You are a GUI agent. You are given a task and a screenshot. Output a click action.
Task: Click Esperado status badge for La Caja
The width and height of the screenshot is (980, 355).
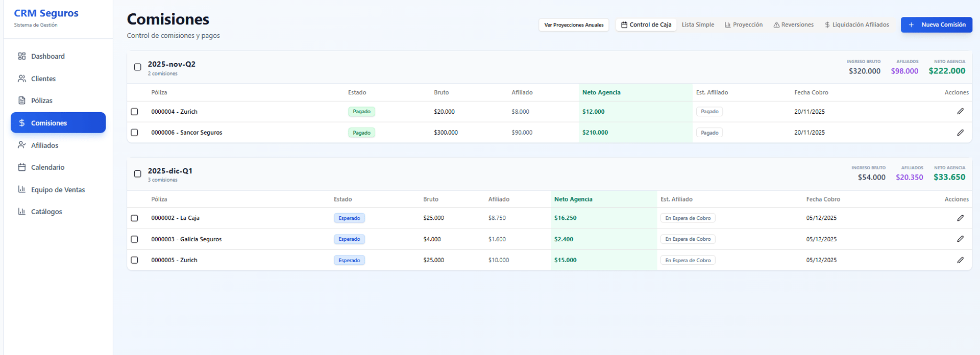tap(349, 218)
